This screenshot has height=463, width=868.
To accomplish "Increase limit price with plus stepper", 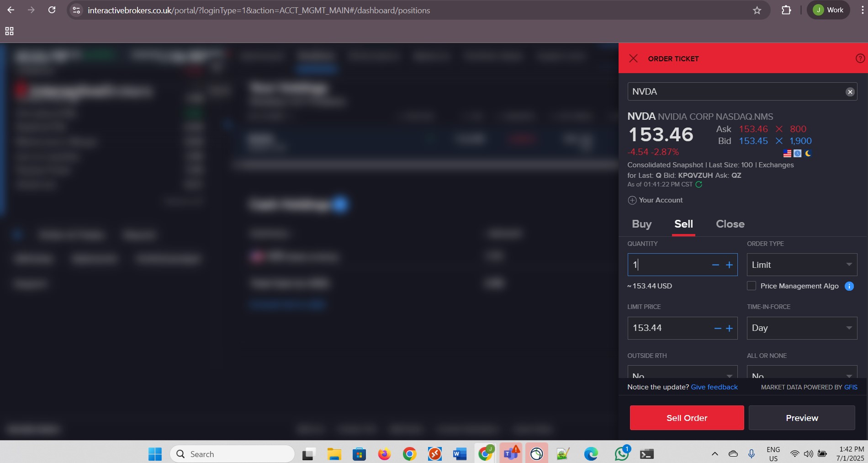I will tap(729, 329).
